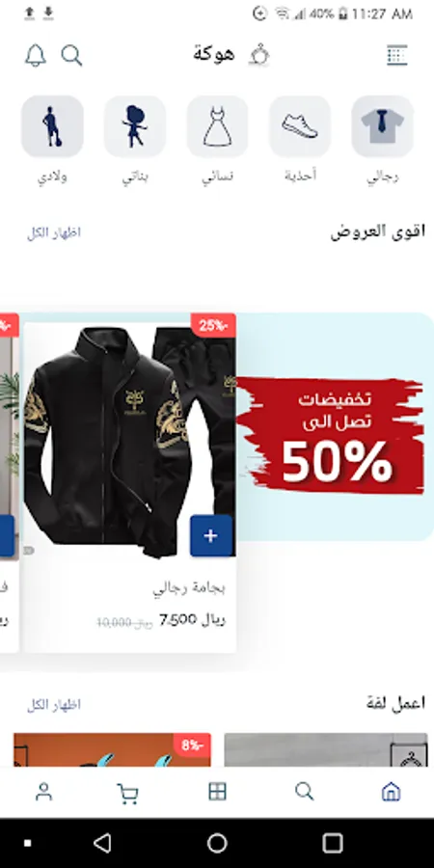
Task: Add the black tracksuit with plus button
Action: click(211, 535)
